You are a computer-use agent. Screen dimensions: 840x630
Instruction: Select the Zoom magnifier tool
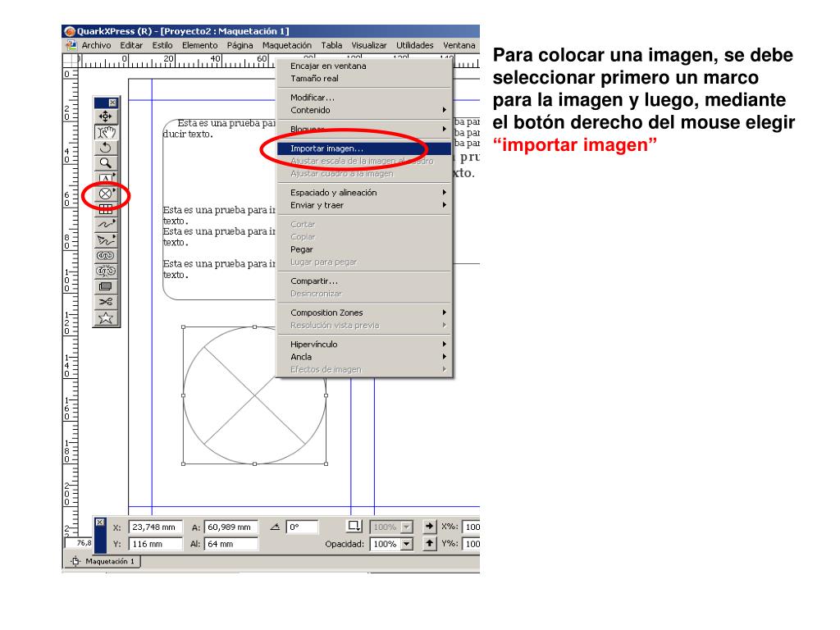point(106,163)
